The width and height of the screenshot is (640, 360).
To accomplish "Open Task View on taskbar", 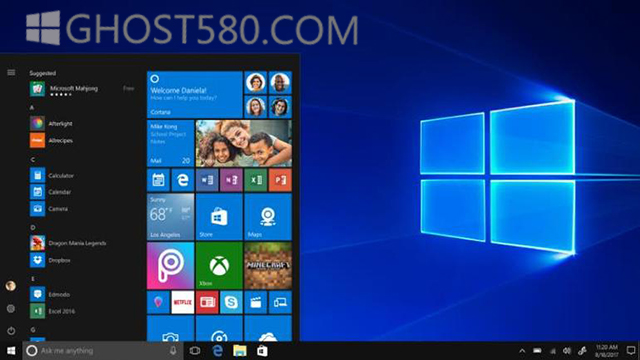I will point(195,351).
